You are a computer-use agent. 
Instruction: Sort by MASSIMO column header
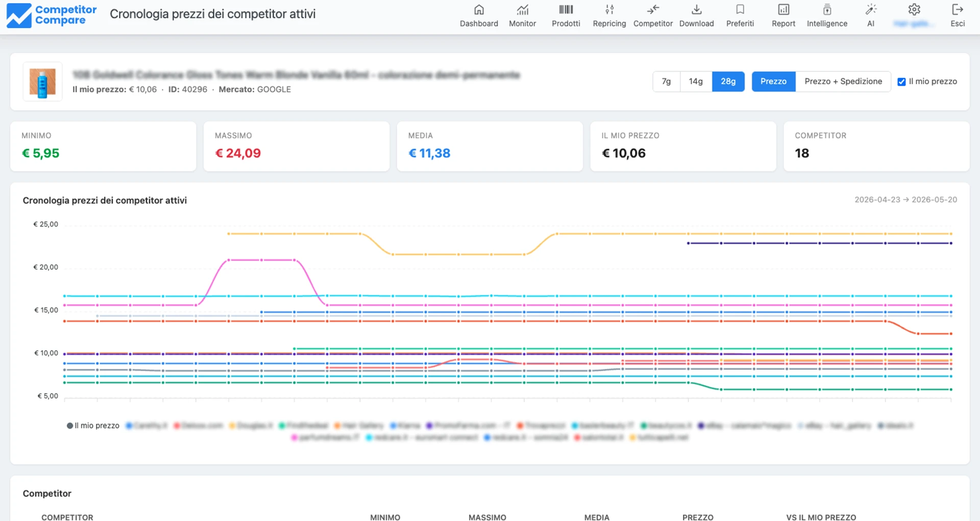(487, 517)
